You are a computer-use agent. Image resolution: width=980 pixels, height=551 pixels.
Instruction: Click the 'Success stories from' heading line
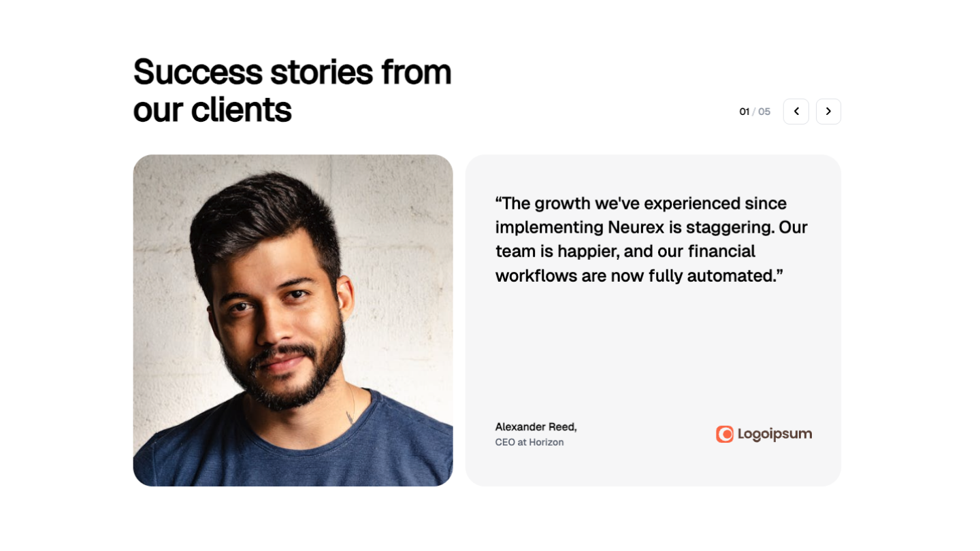pyautogui.click(x=293, y=72)
